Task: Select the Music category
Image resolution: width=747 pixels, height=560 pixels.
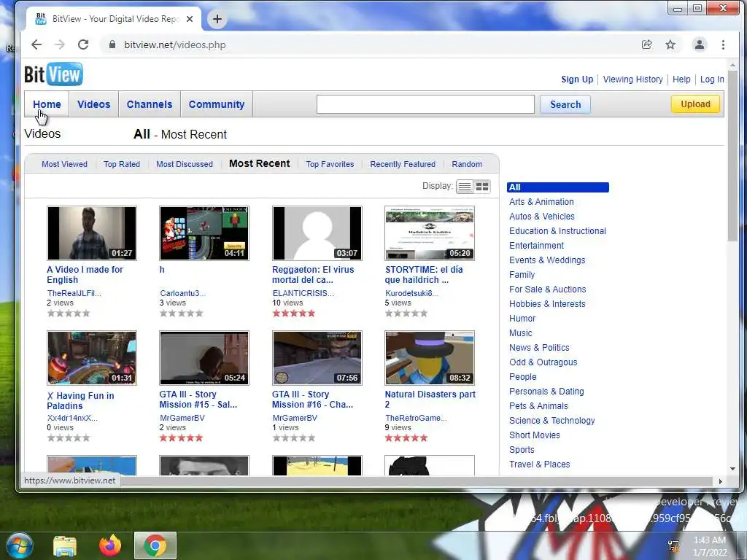Action: tap(521, 333)
